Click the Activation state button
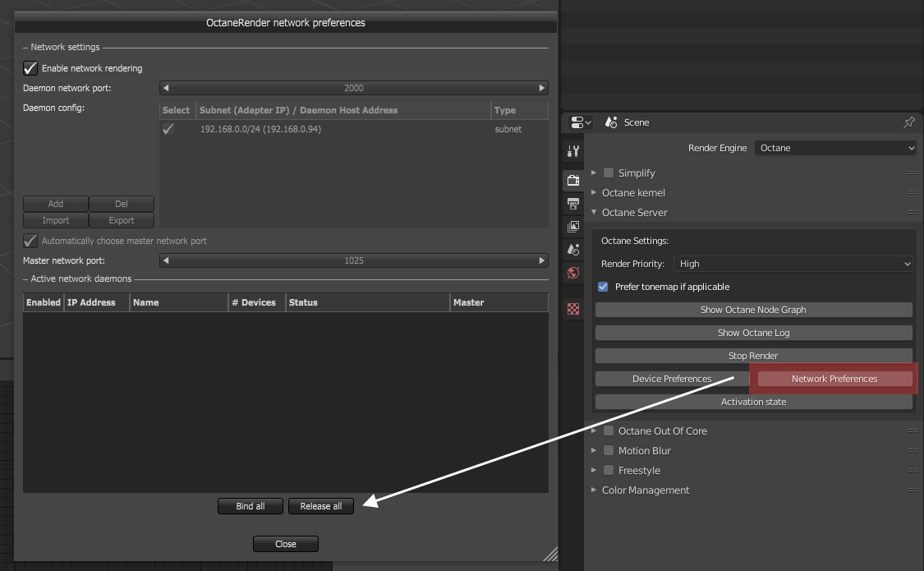 coord(754,401)
